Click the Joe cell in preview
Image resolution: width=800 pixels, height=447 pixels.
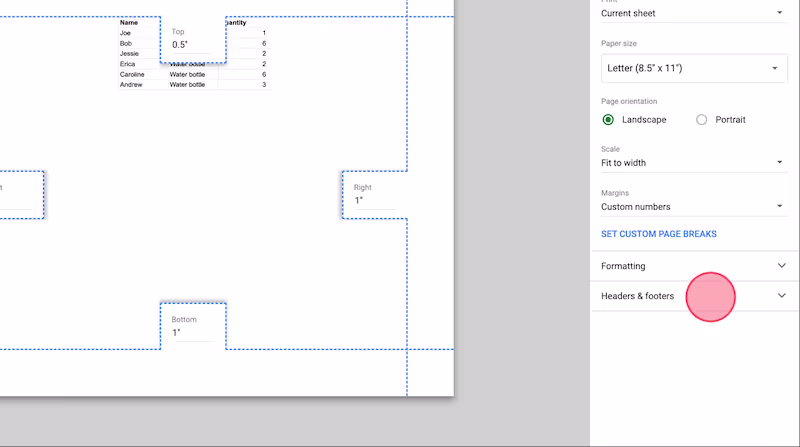click(x=125, y=33)
